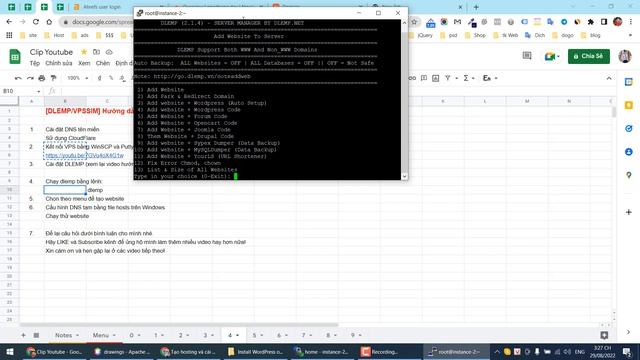Switch to Notes sheet tab
640x360 pixels.
pyautogui.click(x=63, y=335)
